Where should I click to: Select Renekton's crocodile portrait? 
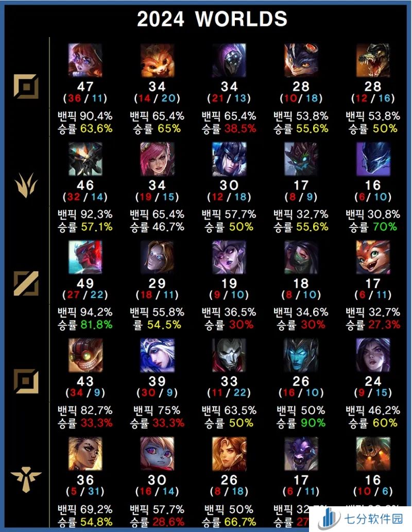[x=373, y=60]
